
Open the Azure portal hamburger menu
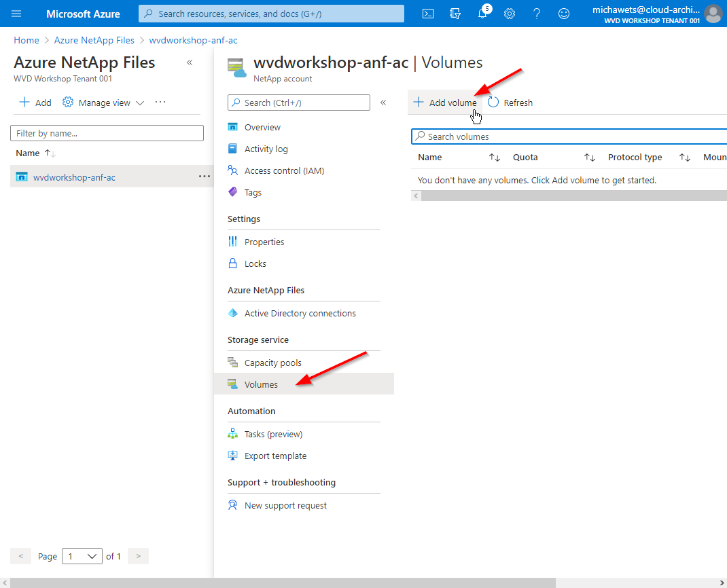click(x=16, y=14)
